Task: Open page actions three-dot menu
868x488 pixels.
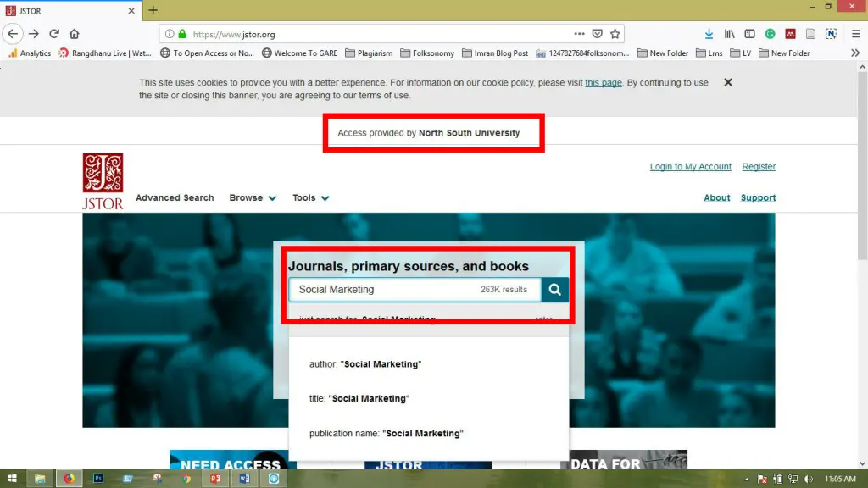Action: pos(579,34)
